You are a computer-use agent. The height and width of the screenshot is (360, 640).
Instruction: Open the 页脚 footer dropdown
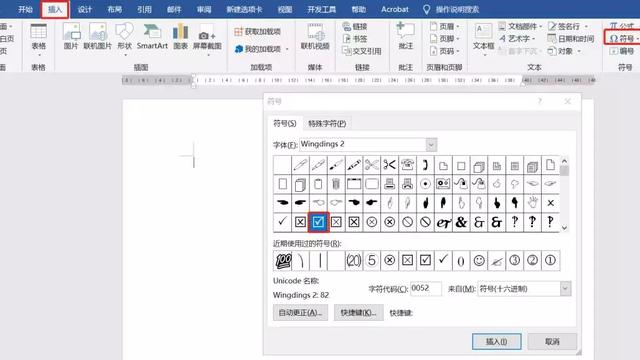click(444, 39)
